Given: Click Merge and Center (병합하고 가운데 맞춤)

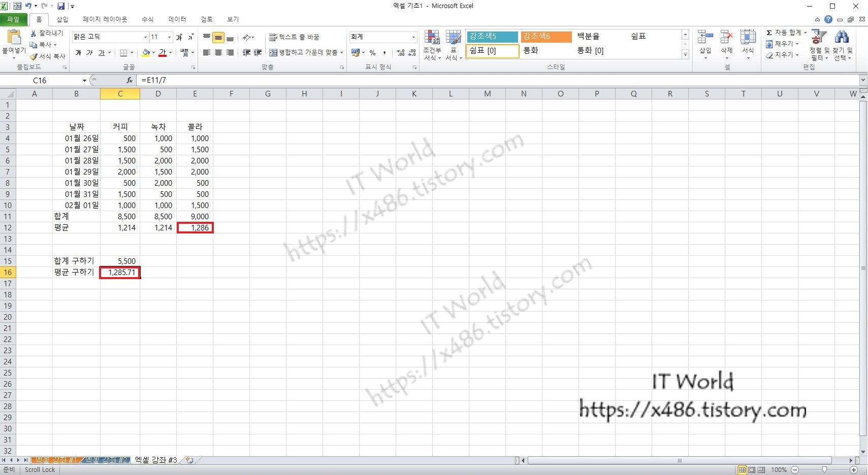Looking at the screenshot, I should click(x=303, y=53).
